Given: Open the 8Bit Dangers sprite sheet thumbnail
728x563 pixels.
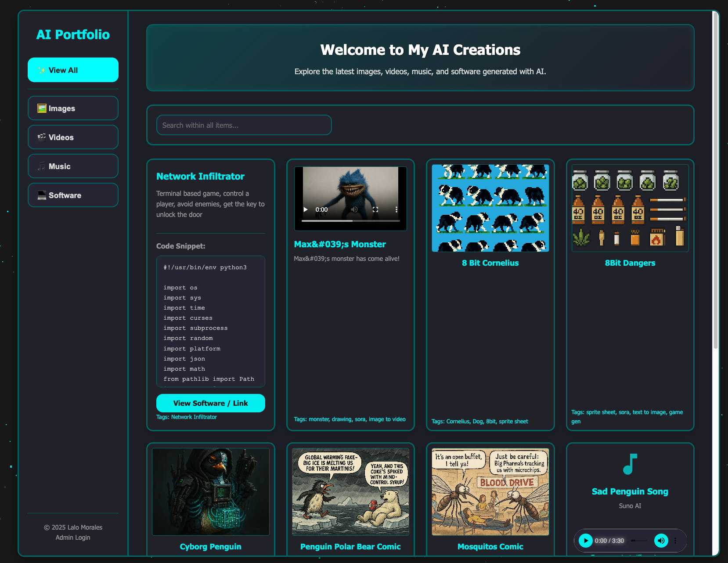Looking at the screenshot, I should (x=630, y=208).
